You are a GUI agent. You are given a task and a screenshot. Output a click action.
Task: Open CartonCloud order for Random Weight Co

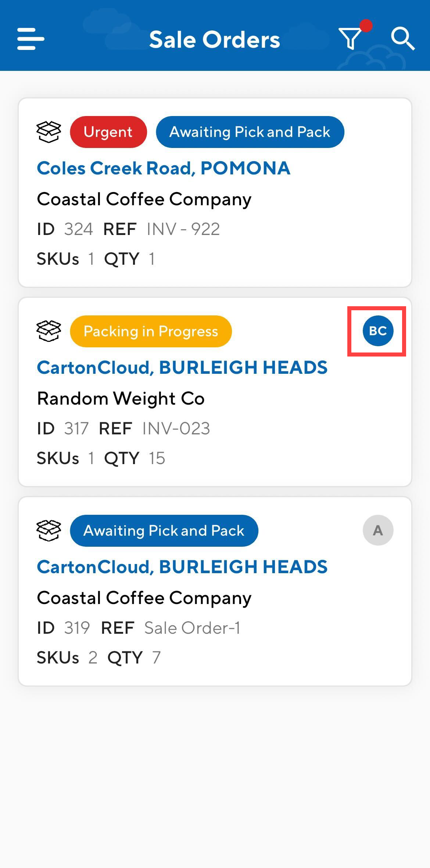[x=182, y=368]
